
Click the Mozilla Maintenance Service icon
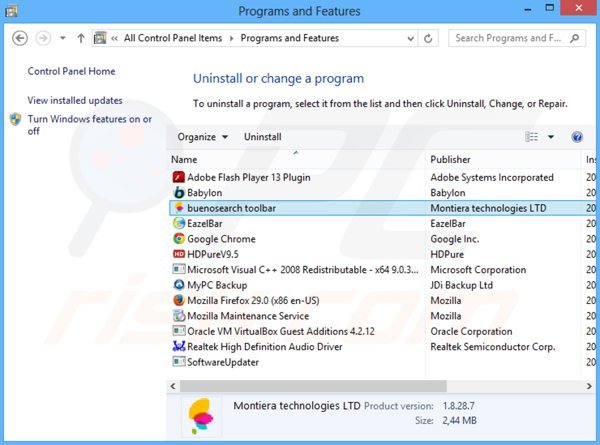[179, 316]
